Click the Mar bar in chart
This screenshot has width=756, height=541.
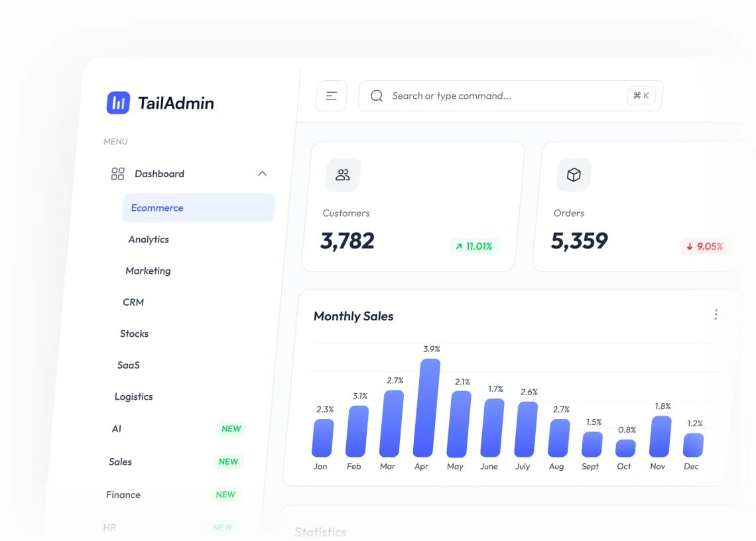391,424
